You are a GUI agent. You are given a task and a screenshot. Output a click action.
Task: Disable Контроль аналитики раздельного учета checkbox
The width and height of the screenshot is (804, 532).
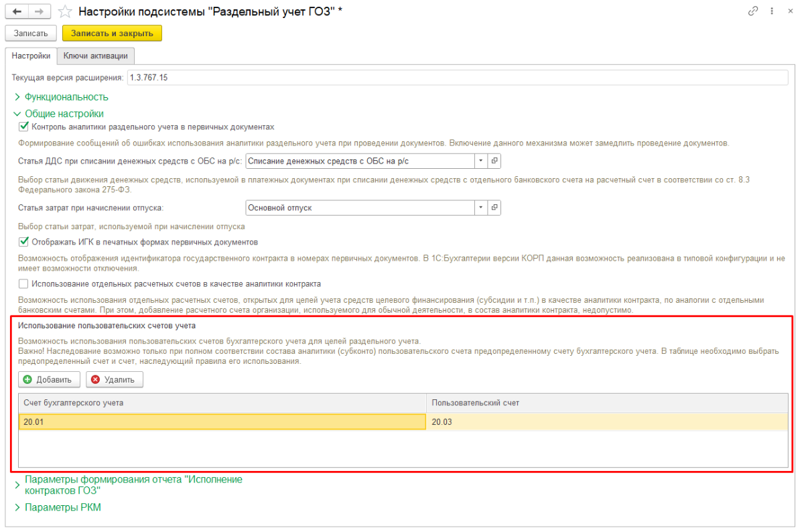click(x=24, y=127)
